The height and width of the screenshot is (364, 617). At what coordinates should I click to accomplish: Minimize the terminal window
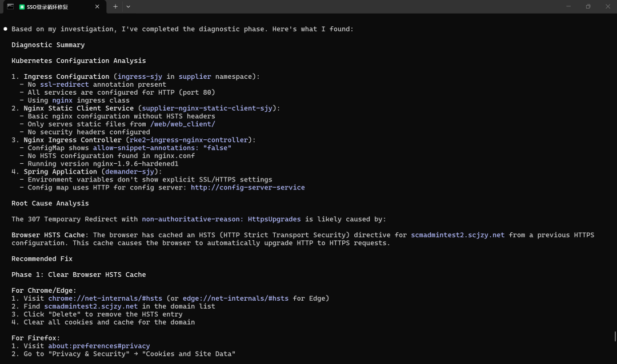(568, 7)
